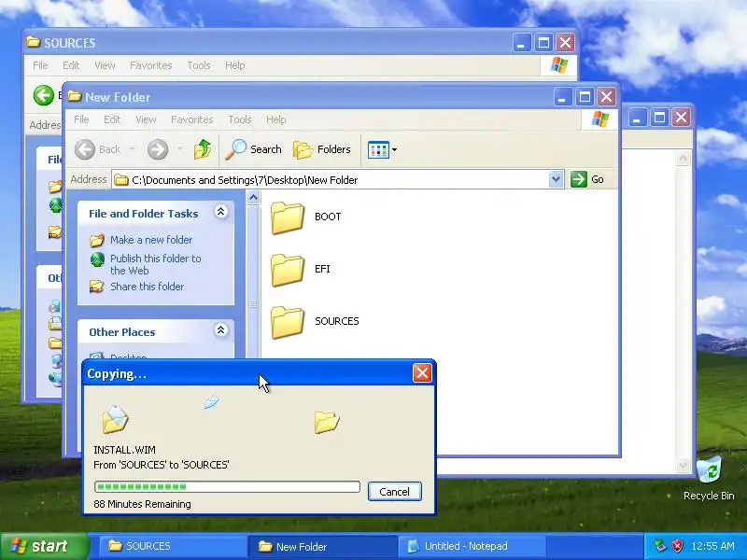Click the red security shield tray icon
This screenshot has height=560, width=747.
pos(677,546)
